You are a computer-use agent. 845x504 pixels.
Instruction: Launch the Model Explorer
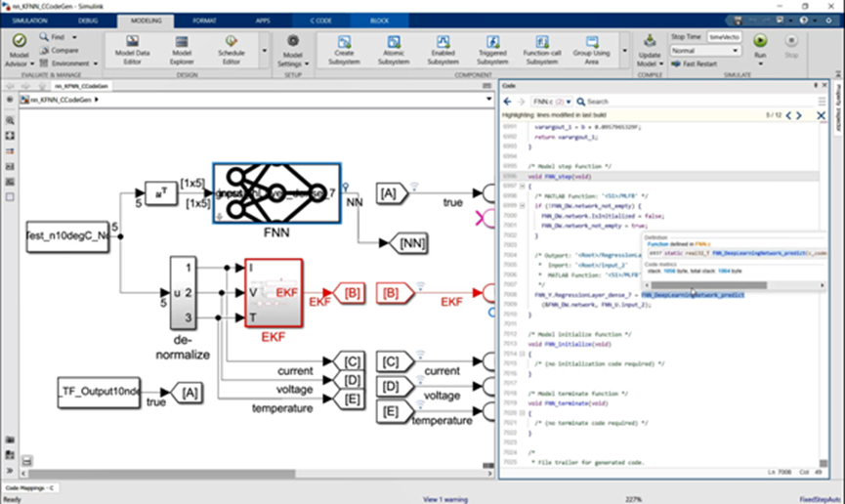point(182,50)
